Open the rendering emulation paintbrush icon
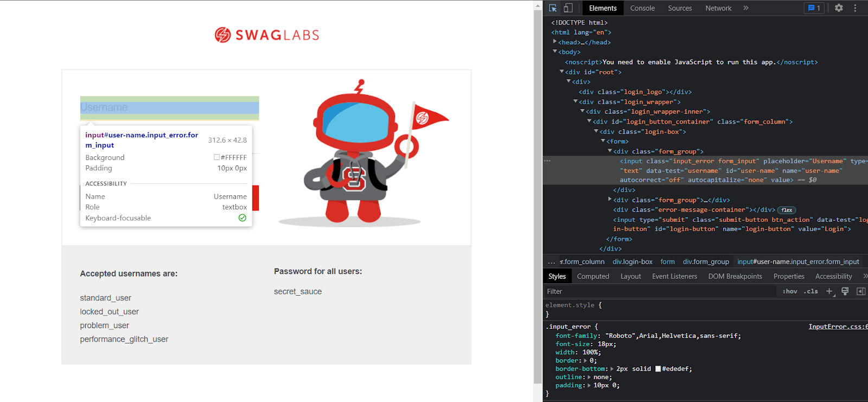The image size is (868, 402). (845, 291)
